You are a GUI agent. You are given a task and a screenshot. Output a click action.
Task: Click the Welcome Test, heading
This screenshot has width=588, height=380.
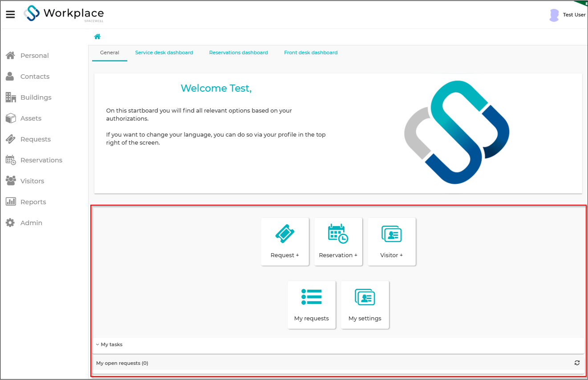pyautogui.click(x=216, y=89)
